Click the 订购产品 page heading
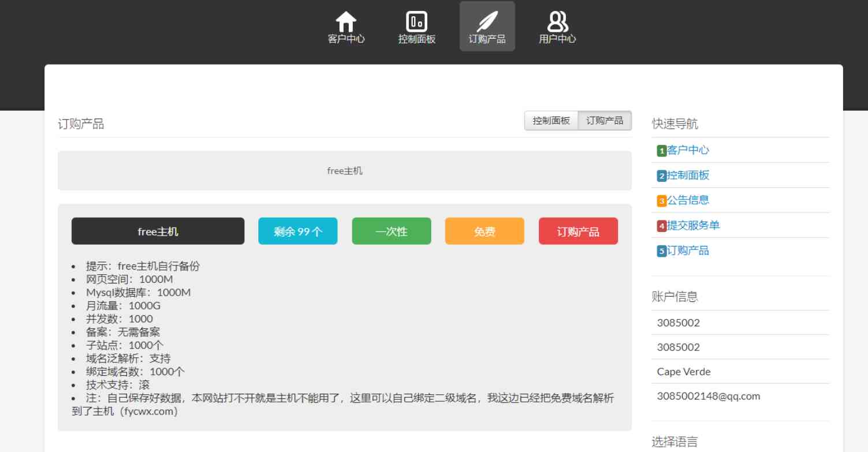This screenshot has height=452, width=868. pos(81,124)
